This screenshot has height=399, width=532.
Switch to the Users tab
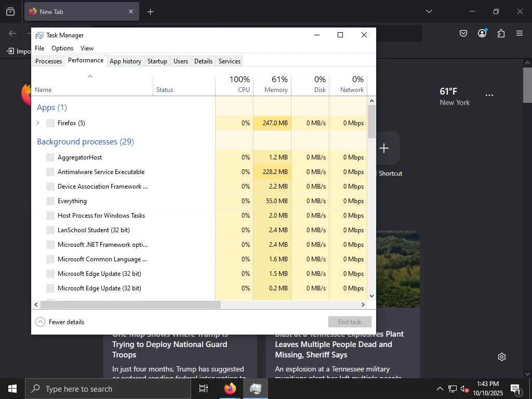[x=180, y=61]
